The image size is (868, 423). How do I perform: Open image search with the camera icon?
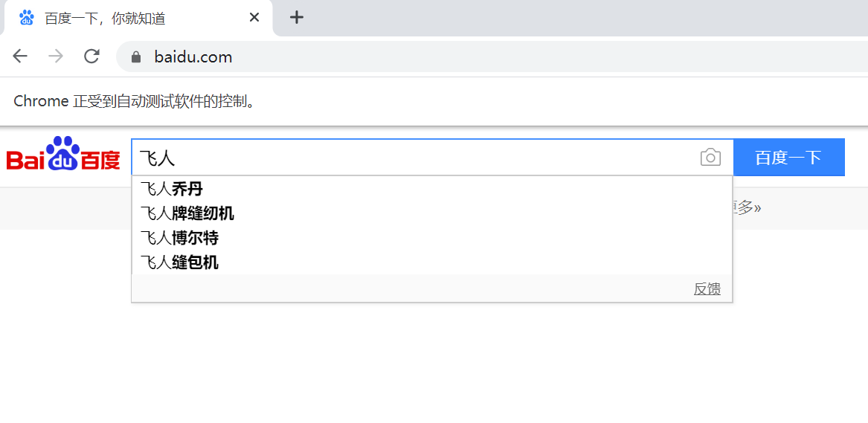click(x=710, y=158)
